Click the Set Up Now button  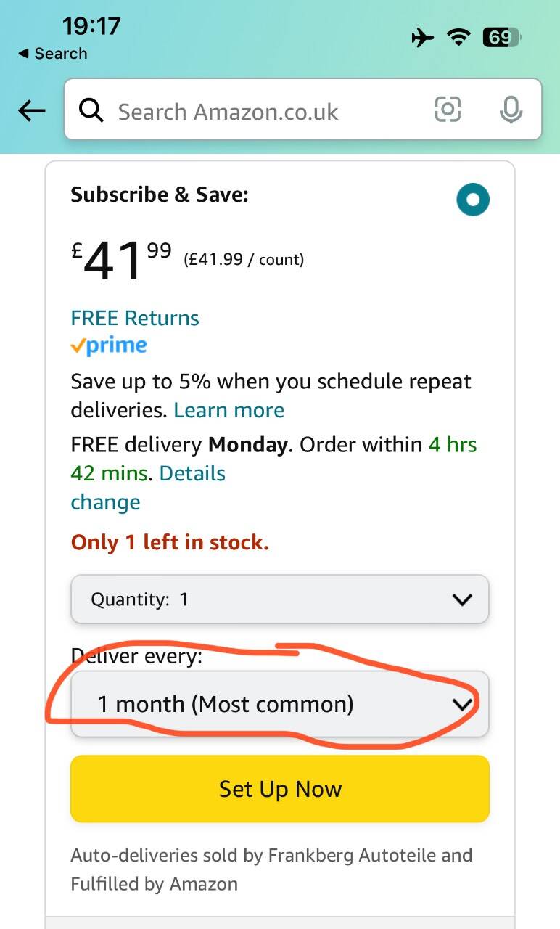[280, 789]
